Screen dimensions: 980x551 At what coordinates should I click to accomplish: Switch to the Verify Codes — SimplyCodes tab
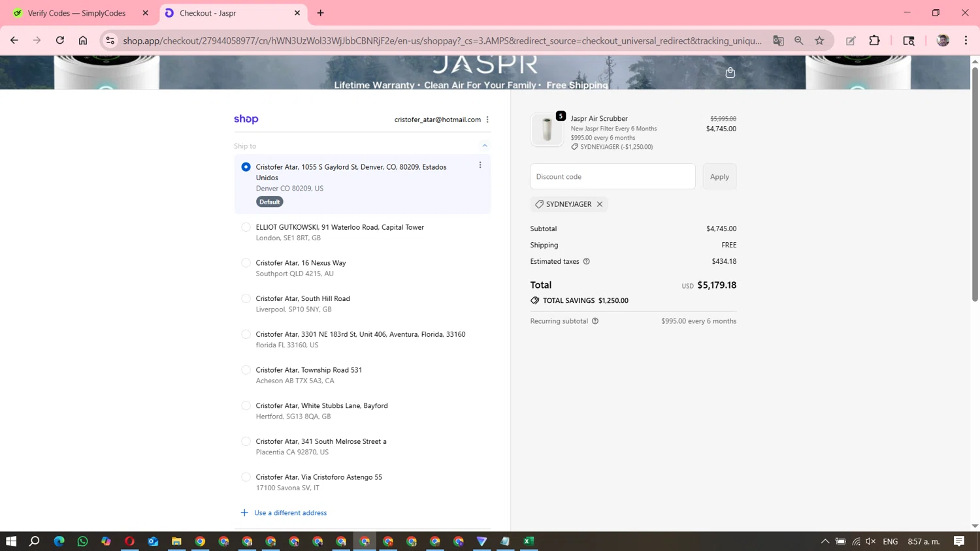[77, 13]
